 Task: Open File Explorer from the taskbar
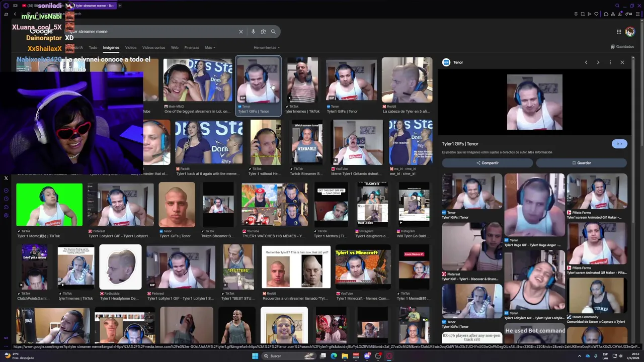(x=345, y=356)
